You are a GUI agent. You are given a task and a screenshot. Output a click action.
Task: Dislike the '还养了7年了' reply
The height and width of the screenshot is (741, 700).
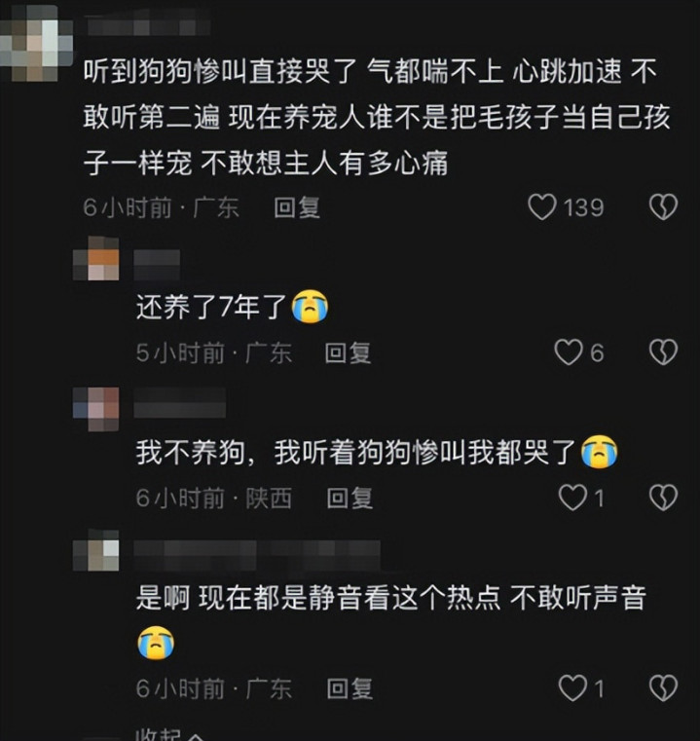click(663, 352)
